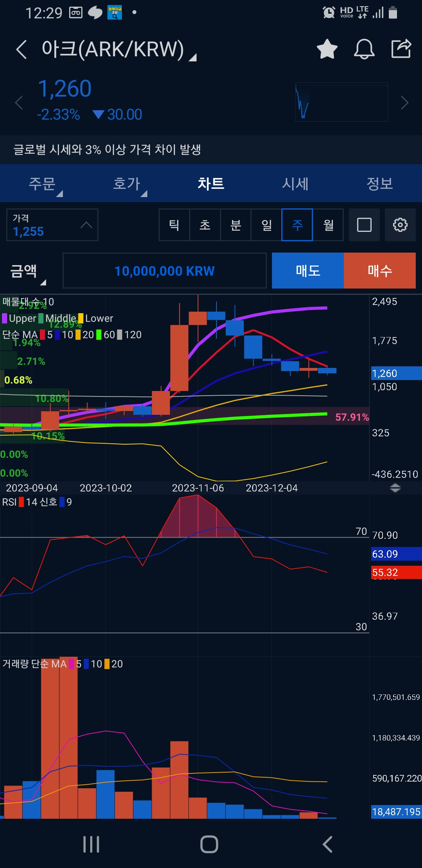This screenshot has height=868, width=422.
Task: Tap the 2023-11-06 date marker
Action: coord(198,488)
